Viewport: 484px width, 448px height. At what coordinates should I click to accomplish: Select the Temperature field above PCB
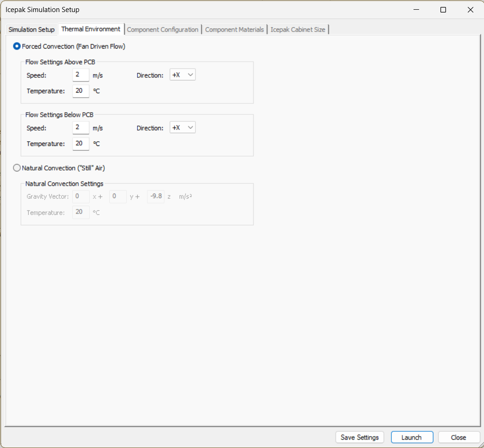pyautogui.click(x=80, y=91)
